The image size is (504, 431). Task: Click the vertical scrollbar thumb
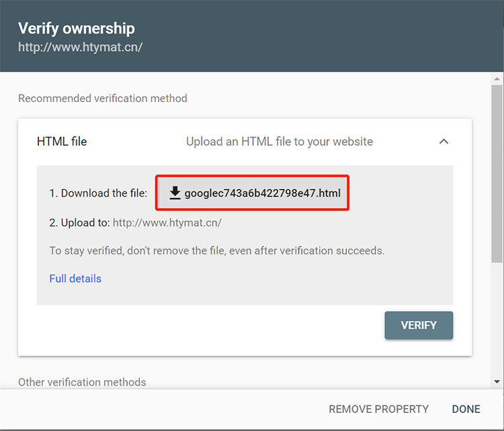497,175
